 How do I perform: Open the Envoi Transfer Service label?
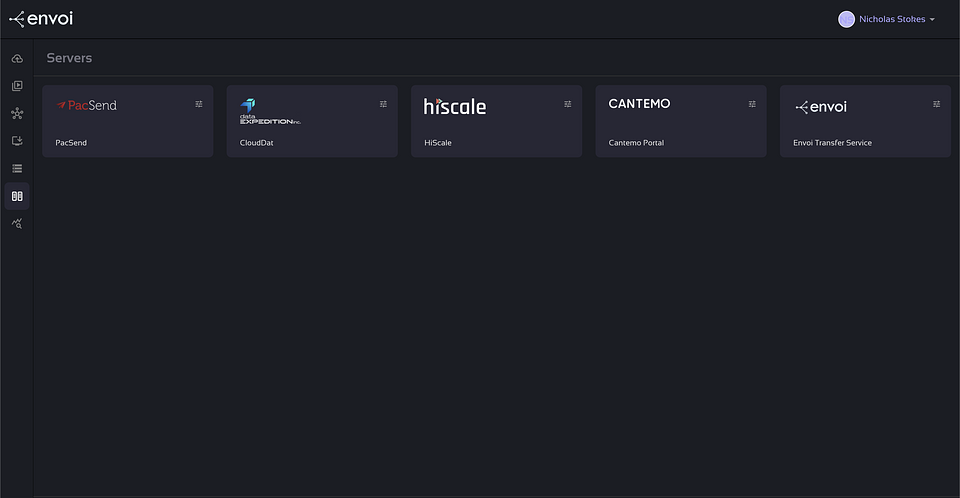(x=832, y=143)
